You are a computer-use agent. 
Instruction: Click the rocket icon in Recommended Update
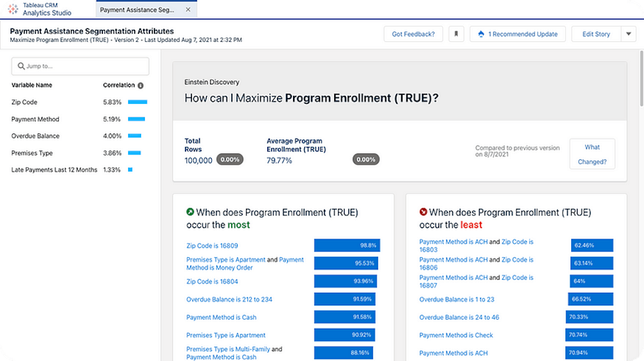tap(481, 34)
